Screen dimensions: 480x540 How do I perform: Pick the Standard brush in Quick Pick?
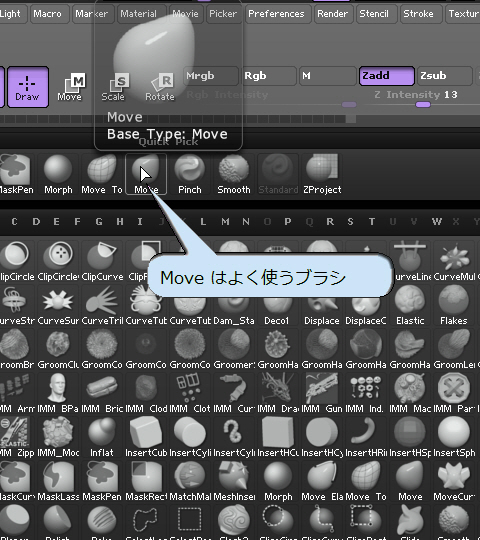[x=278, y=175]
